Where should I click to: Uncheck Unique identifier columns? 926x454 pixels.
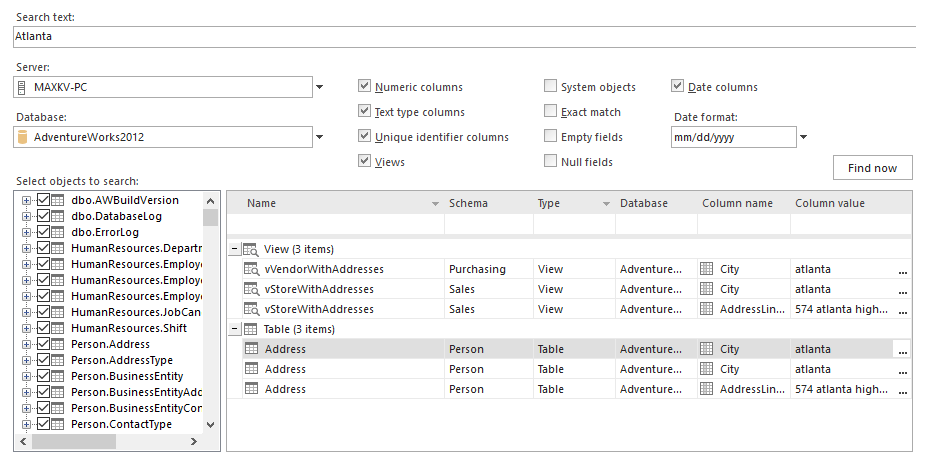click(x=364, y=136)
